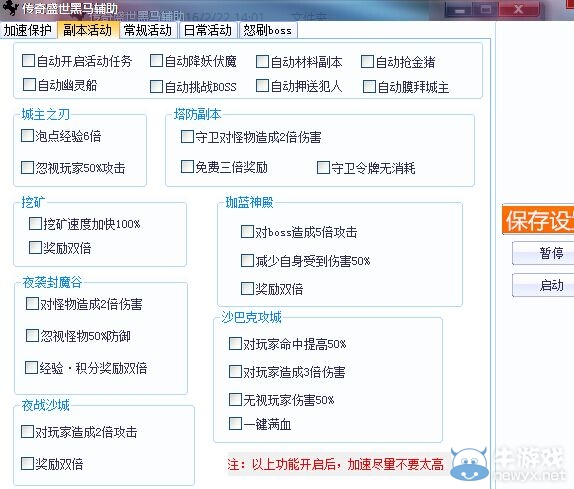Tick 对玩家造成3倍伤害 checkbox
The height and width of the screenshot is (489, 574).
235,372
